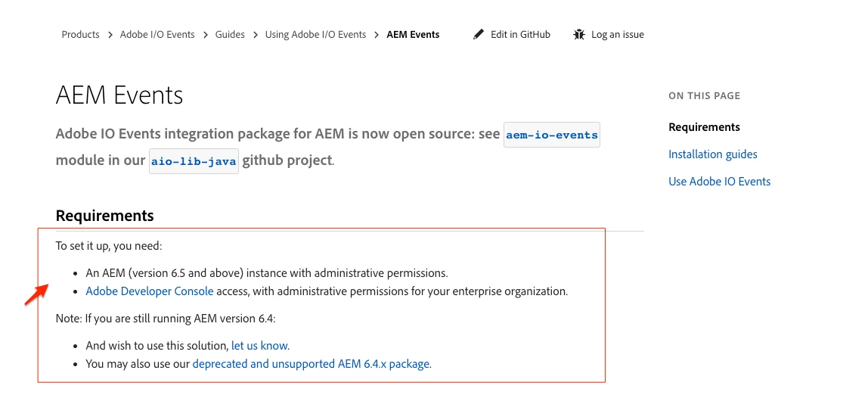Click the let us know link
Image resolution: width=868 pixels, height=395 pixels.
click(x=259, y=346)
